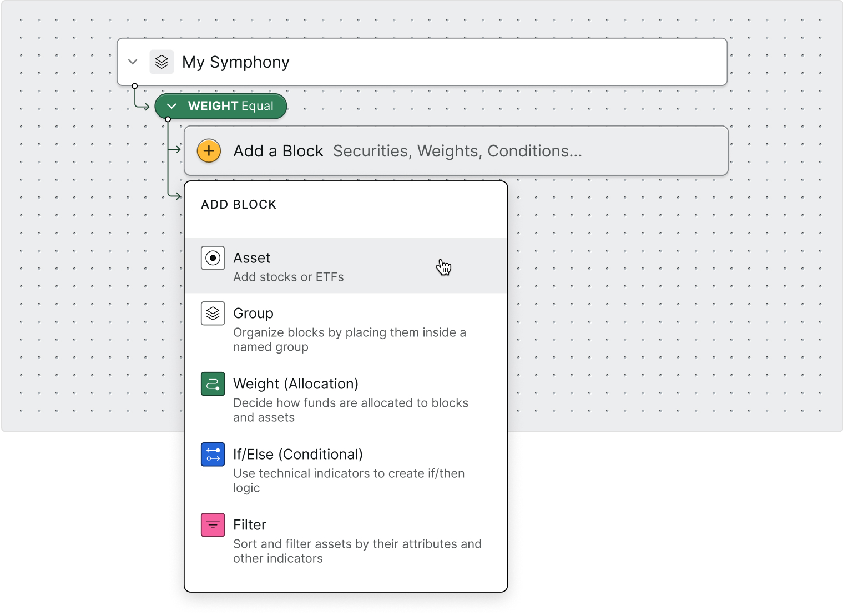Image resolution: width=843 pixels, height=616 pixels.
Task: Click the pink Filter icon
Action: 213,525
